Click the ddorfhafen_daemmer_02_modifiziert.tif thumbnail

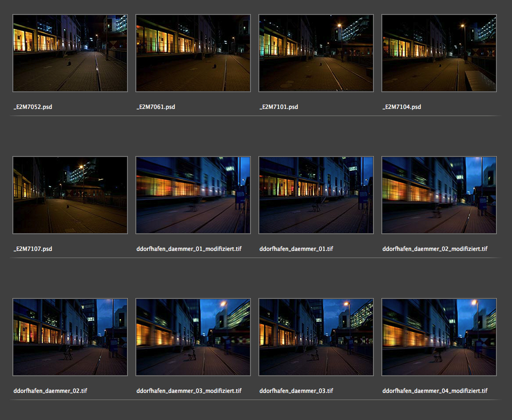(x=439, y=195)
